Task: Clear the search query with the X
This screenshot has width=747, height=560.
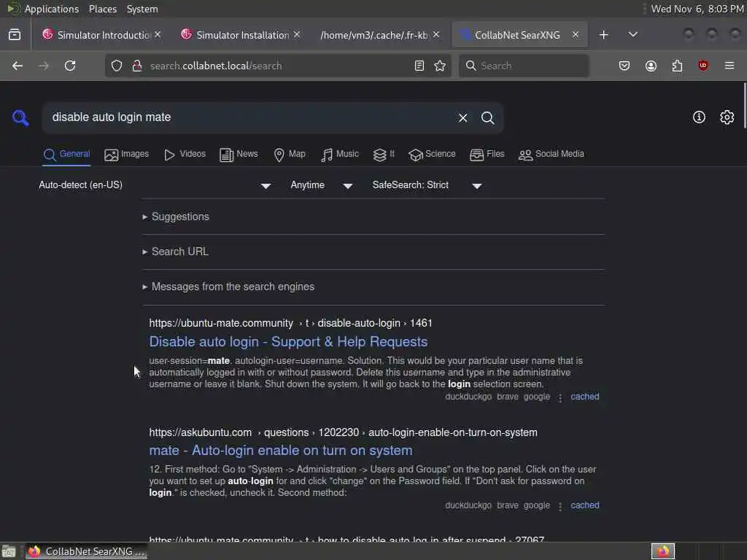Action: click(462, 117)
